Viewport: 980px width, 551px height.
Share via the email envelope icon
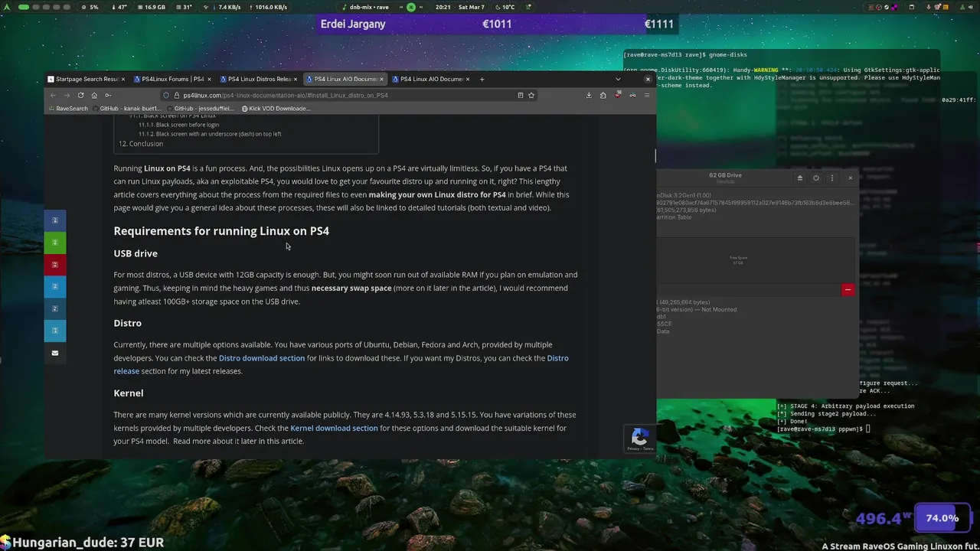[54, 353]
